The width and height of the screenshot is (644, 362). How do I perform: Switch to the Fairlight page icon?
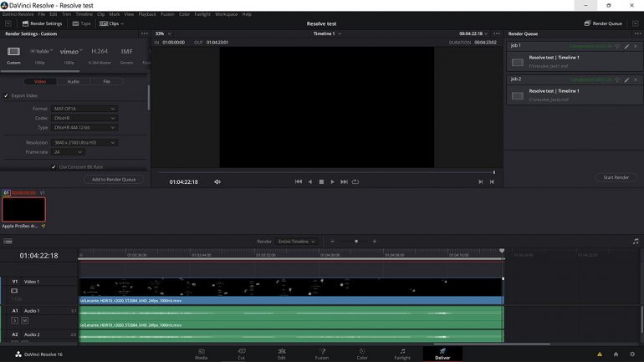pos(402,352)
